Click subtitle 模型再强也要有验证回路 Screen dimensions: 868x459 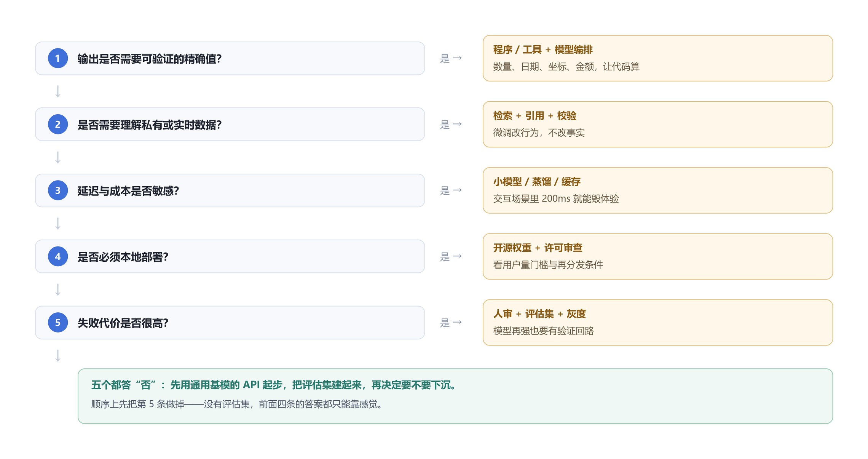[x=543, y=331]
